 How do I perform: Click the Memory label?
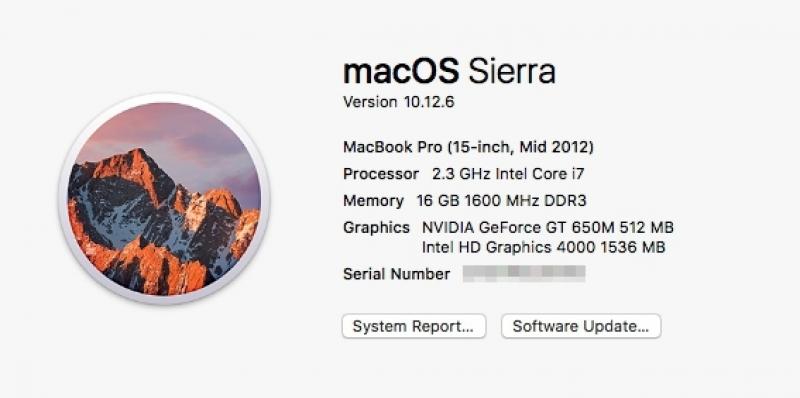[x=373, y=201]
